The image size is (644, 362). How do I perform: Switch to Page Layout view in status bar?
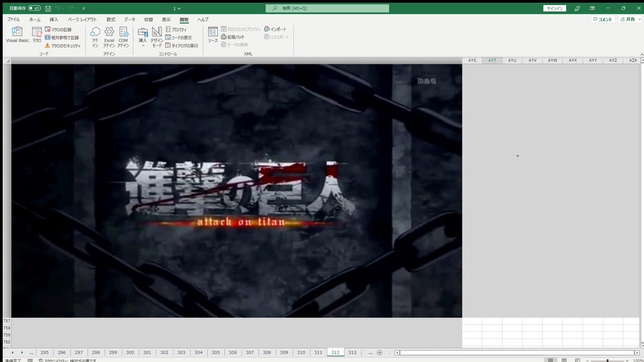[564, 360]
